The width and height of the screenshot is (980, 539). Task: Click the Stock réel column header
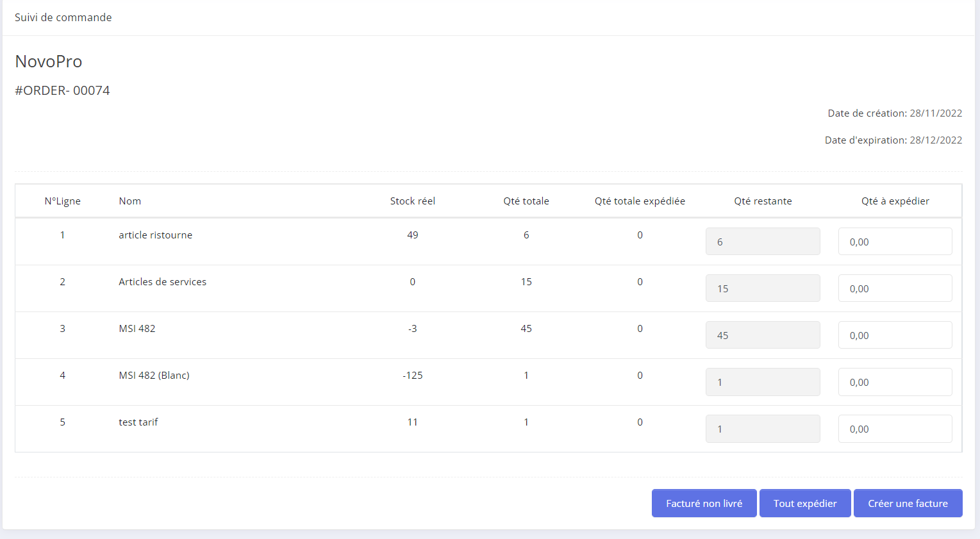[x=412, y=201]
